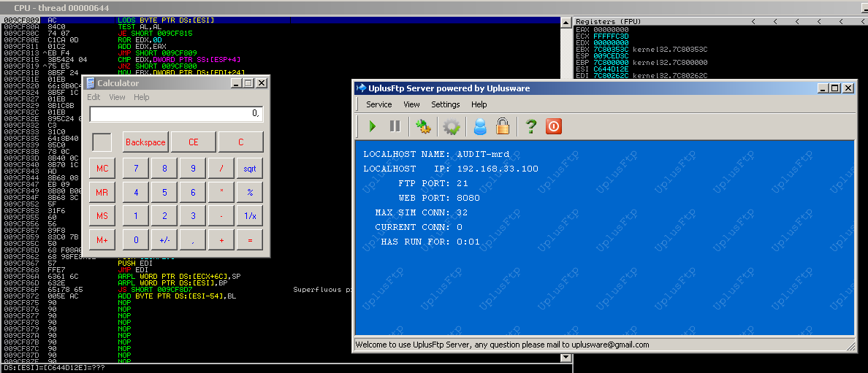The width and height of the screenshot is (868, 373).
Task: Select the ESP register value 009CED3C
Action: pos(611,56)
